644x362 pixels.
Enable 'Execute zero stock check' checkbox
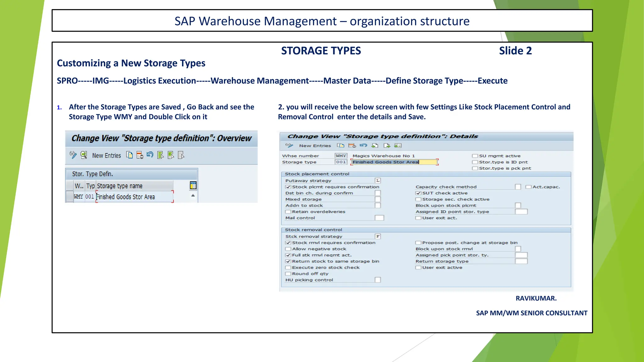(288, 267)
